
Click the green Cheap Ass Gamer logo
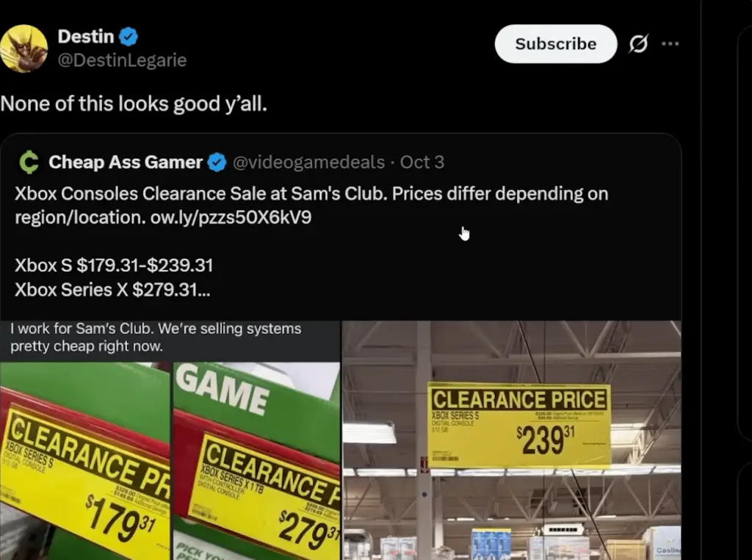coord(29,162)
